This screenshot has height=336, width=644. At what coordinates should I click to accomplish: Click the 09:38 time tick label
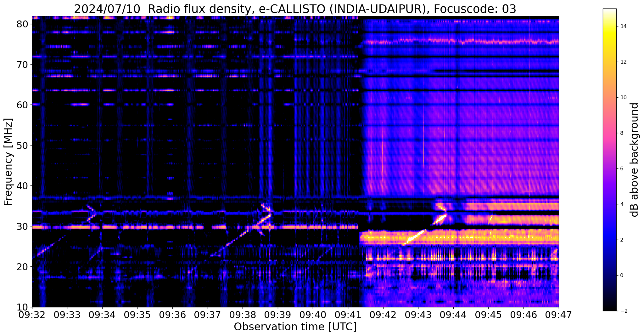pos(243,315)
